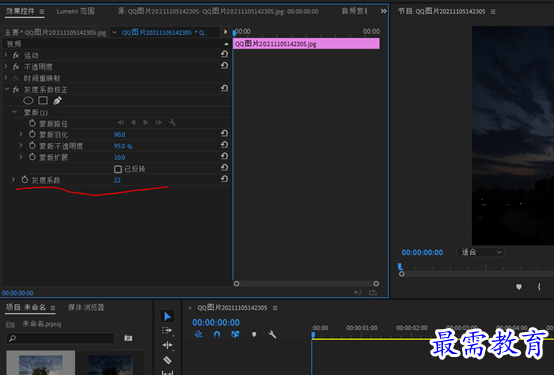Image resolution: width=554 pixels, height=375 pixels.
Task: Click the audio loop playback icon in Effect Controls footer
Action: [x=358, y=292]
